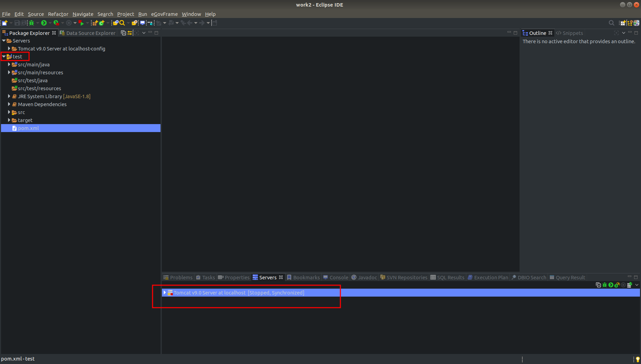The height and width of the screenshot is (364, 641).
Task: Click the Open Type toolbar icon
Action: tap(116, 23)
